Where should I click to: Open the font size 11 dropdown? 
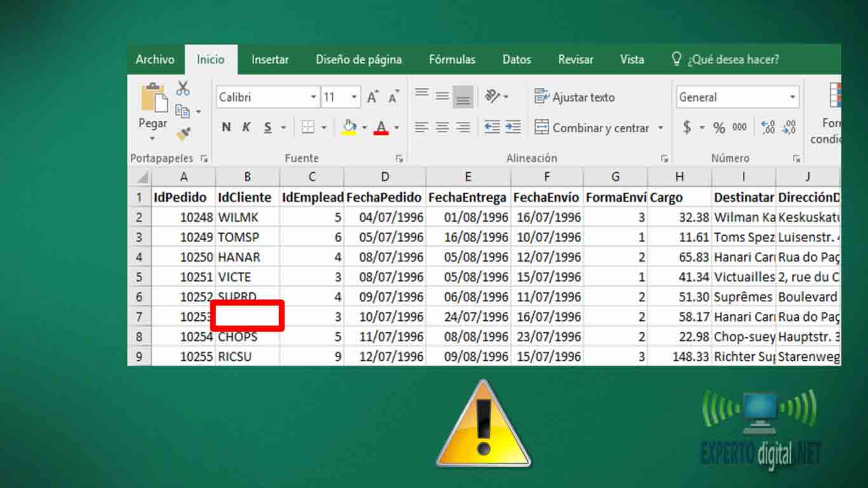click(x=354, y=97)
